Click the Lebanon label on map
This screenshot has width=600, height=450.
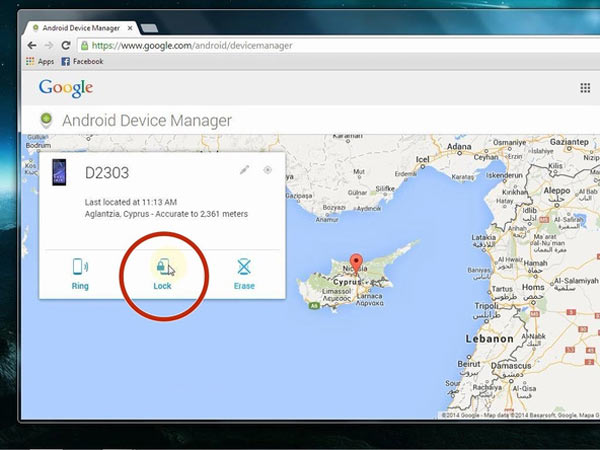489,339
